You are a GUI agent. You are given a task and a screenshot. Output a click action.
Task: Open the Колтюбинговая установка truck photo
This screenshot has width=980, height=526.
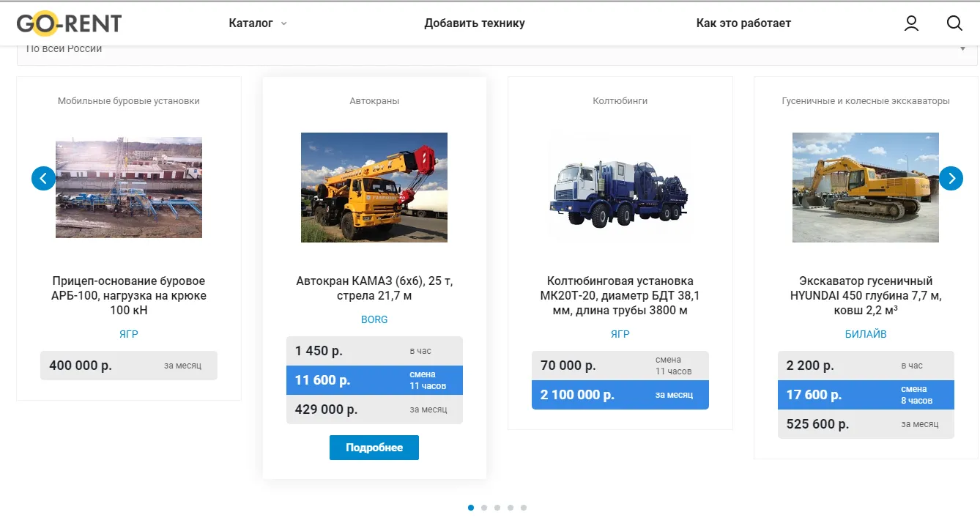tap(620, 188)
